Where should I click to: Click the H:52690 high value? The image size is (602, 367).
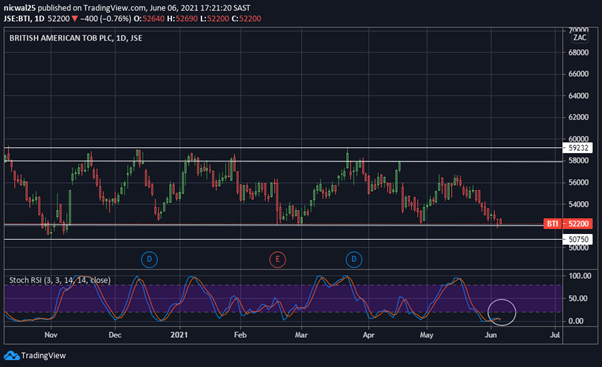tap(182, 18)
